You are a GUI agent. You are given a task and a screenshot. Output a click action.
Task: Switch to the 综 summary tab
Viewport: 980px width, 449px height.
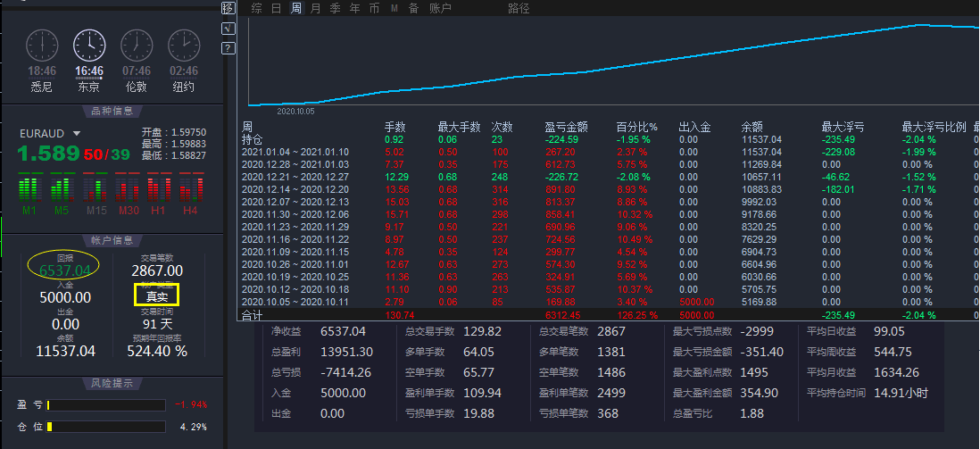(x=256, y=8)
